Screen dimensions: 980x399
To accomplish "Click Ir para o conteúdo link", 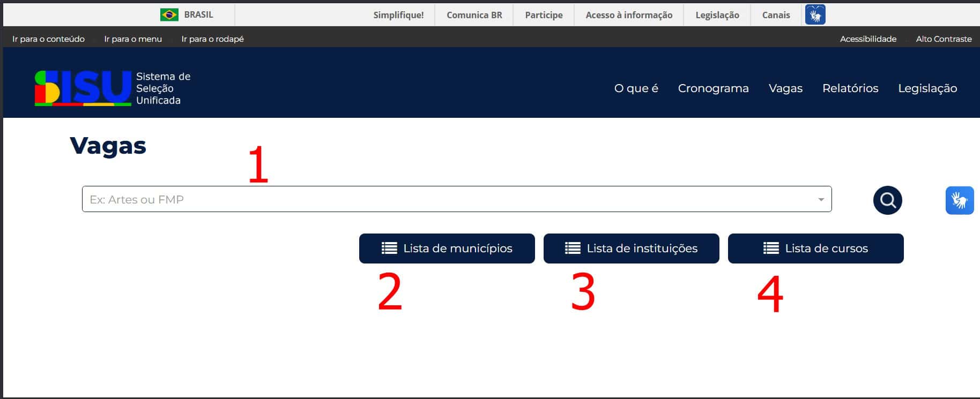I will click(x=48, y=39).
